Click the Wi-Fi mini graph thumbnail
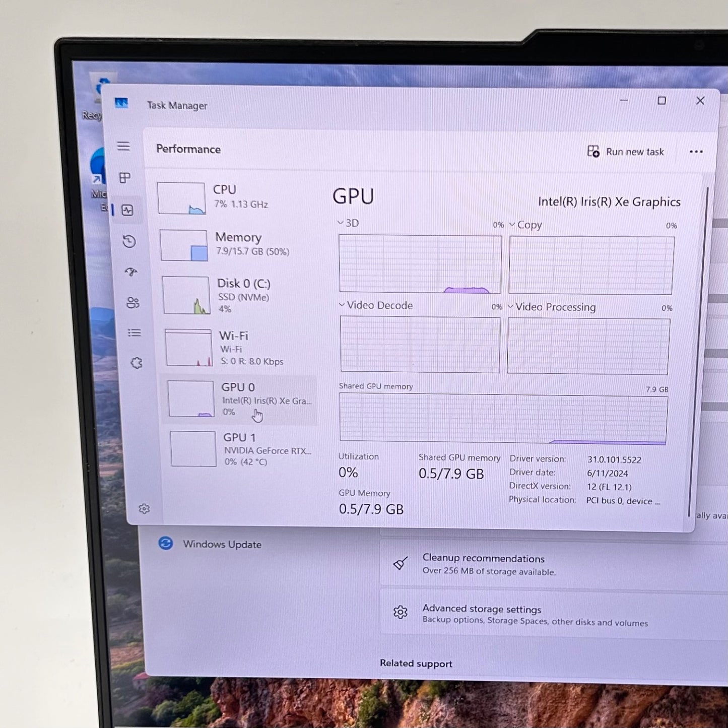 (x=189, y=348)
